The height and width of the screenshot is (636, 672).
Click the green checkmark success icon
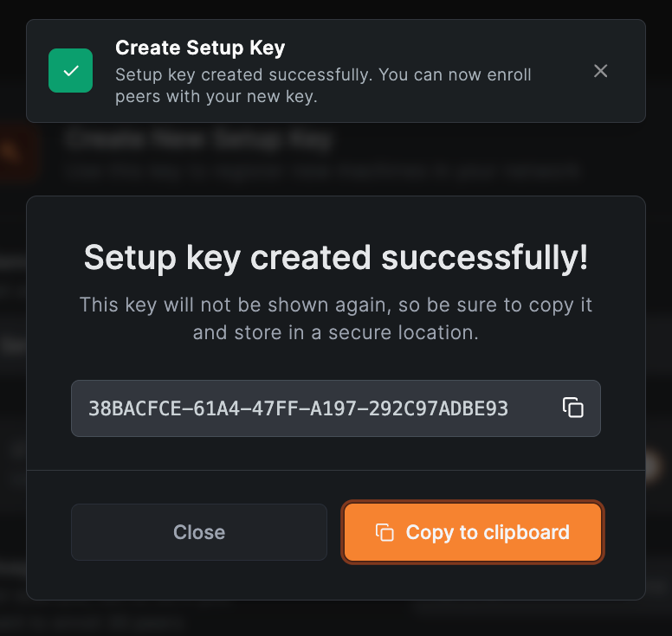pos(70,71)
